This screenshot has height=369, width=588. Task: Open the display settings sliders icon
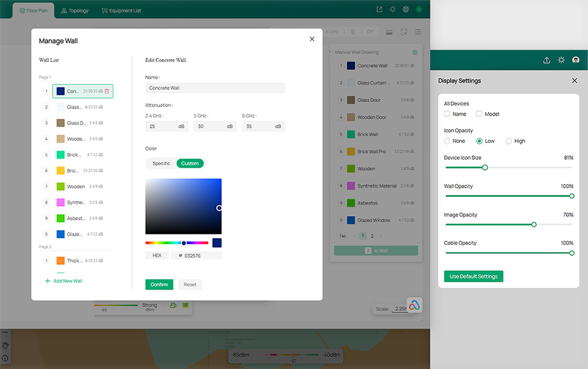click(x=418, y=32)
